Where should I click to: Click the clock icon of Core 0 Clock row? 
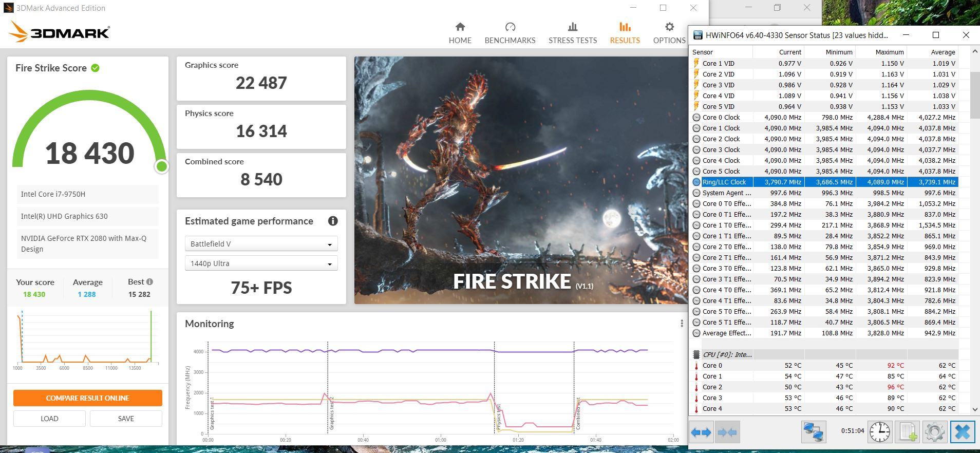696,117
